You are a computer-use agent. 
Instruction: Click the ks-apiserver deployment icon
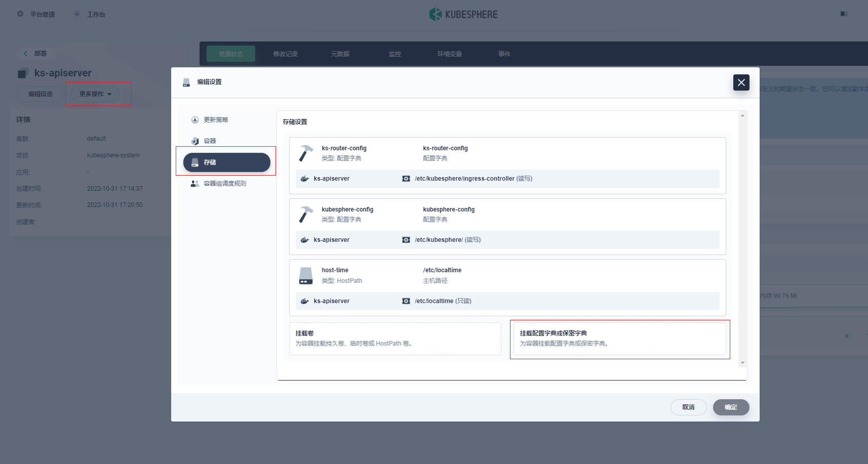tap(22, 73)
